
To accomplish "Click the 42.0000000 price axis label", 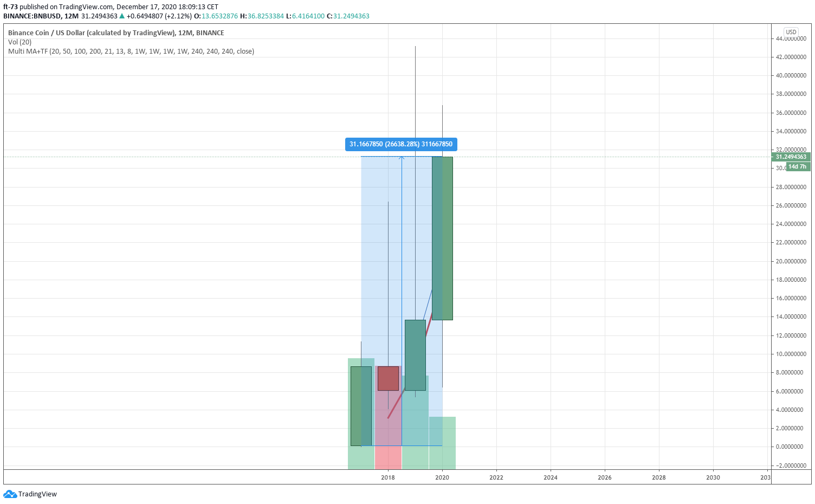I will (x=791, y=57).
